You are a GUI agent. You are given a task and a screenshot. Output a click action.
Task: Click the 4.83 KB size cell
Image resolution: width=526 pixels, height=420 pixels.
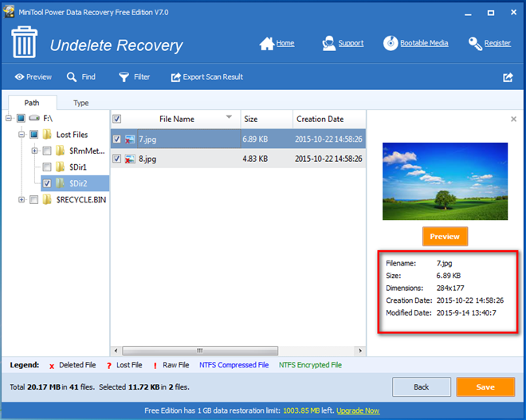(255, 159)
